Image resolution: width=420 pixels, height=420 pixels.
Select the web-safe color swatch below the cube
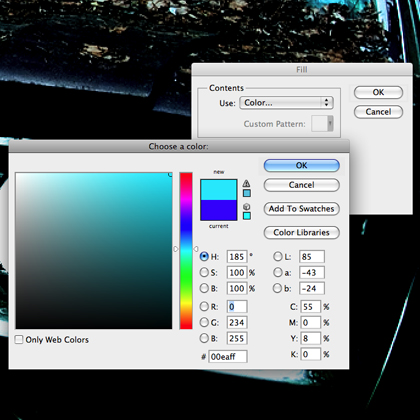pos(247,216)
